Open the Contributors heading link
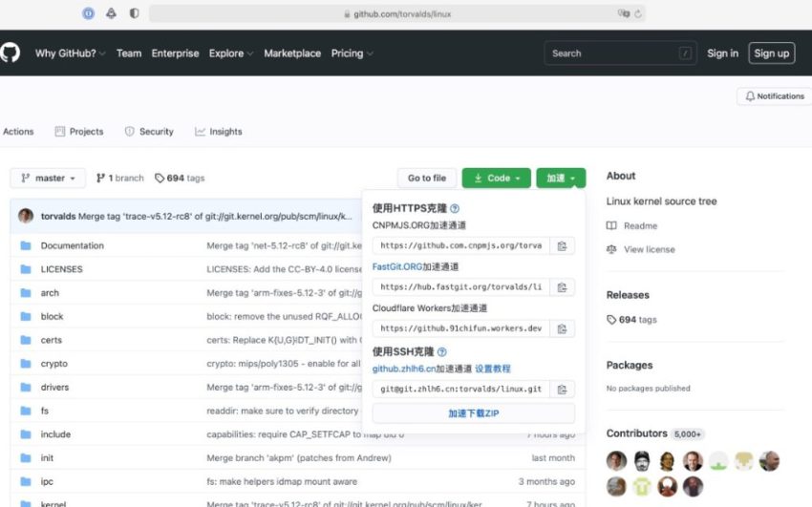Viewport: 812px width, 507px height. (x=636, y=433)
